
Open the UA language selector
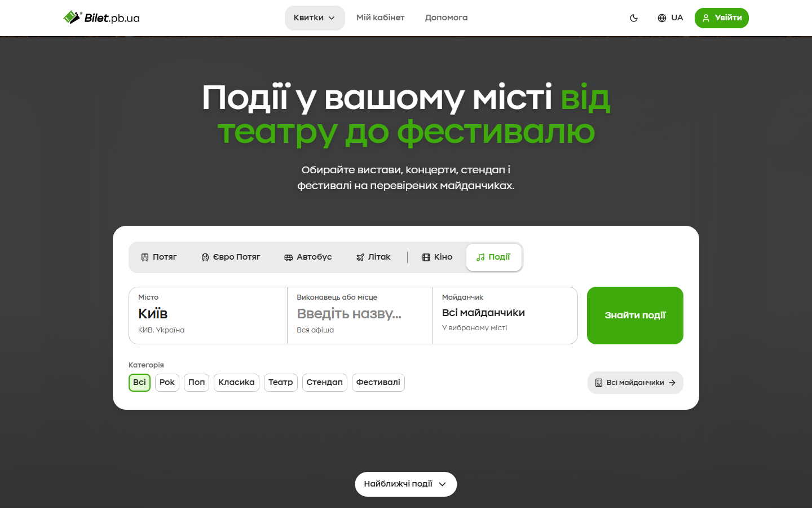point(670,18)
